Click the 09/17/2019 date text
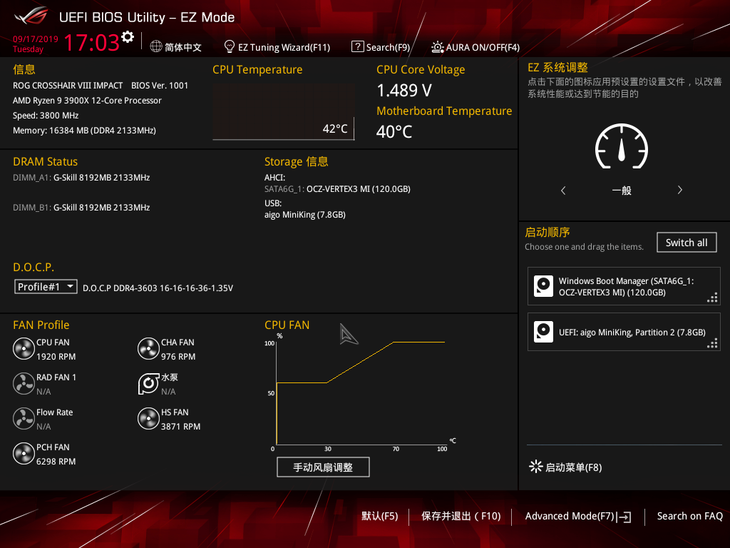Viewport: 730px width, 548px height. (35, 39)
